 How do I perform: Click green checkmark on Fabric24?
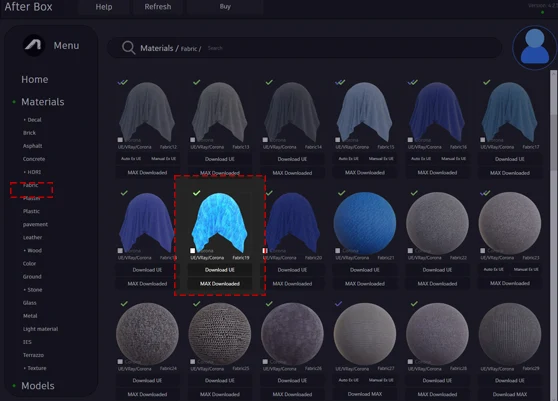click(x=124, y=304)
